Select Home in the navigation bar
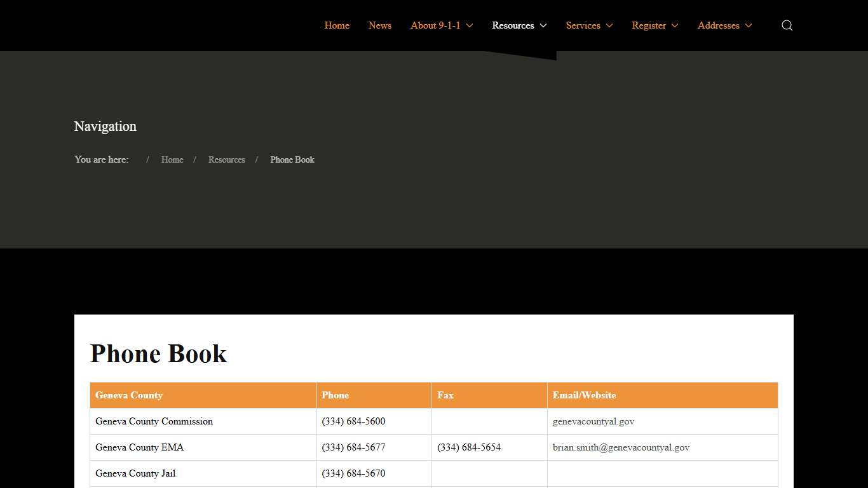The width and height of the screenshot is (868, 488). [x=337, y=25]
